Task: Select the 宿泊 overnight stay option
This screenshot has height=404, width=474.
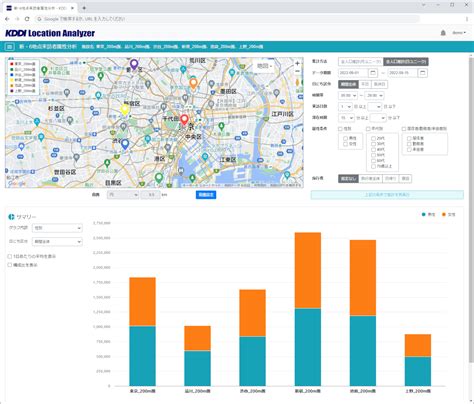Action: pos(405,179)
